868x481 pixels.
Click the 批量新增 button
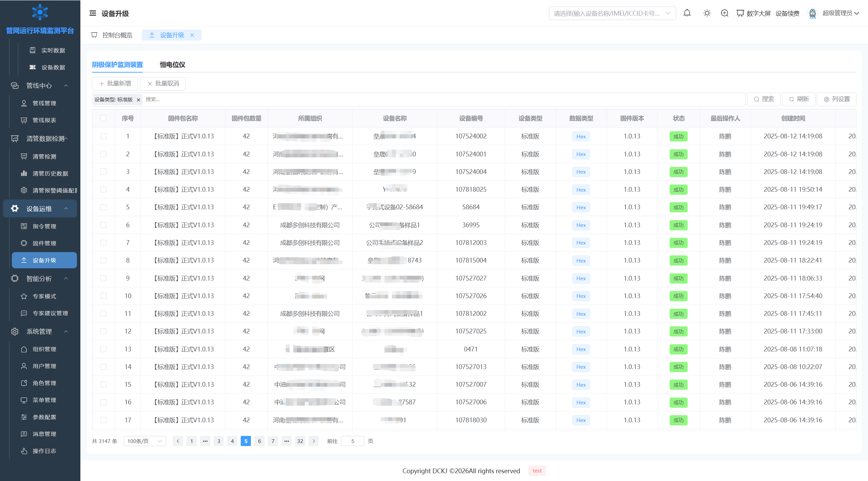pyautogui.click(x=115, y=83)
